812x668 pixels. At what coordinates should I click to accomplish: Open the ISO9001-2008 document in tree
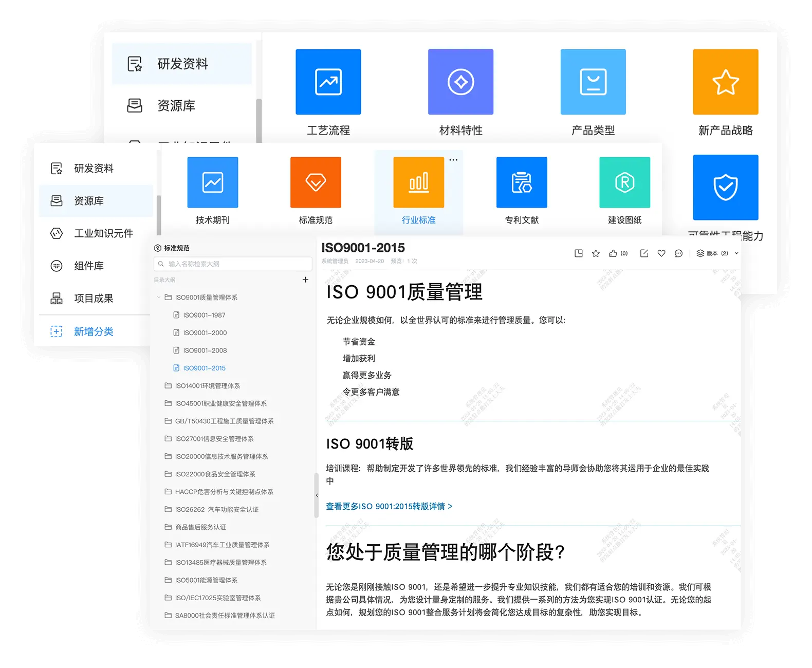point(205,350)
